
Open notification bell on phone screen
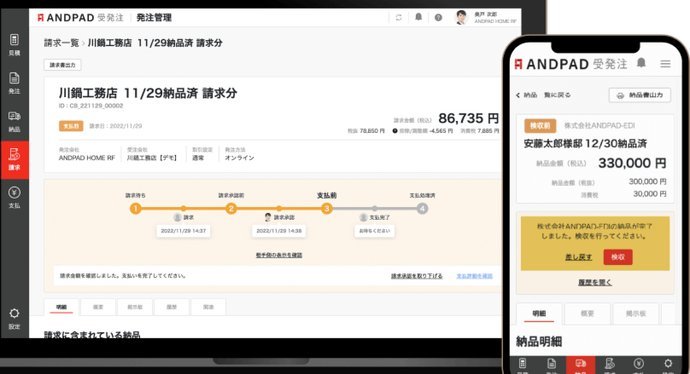(641, 63)
